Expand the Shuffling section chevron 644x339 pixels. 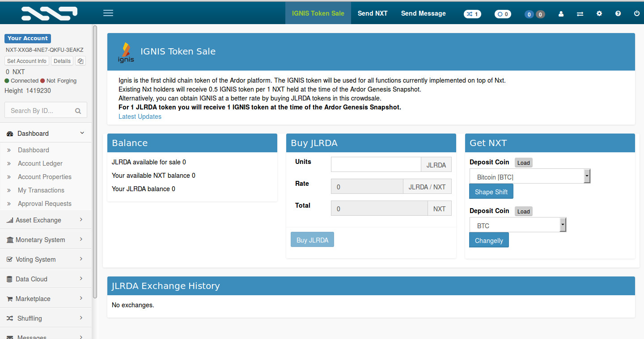[81, 318]
